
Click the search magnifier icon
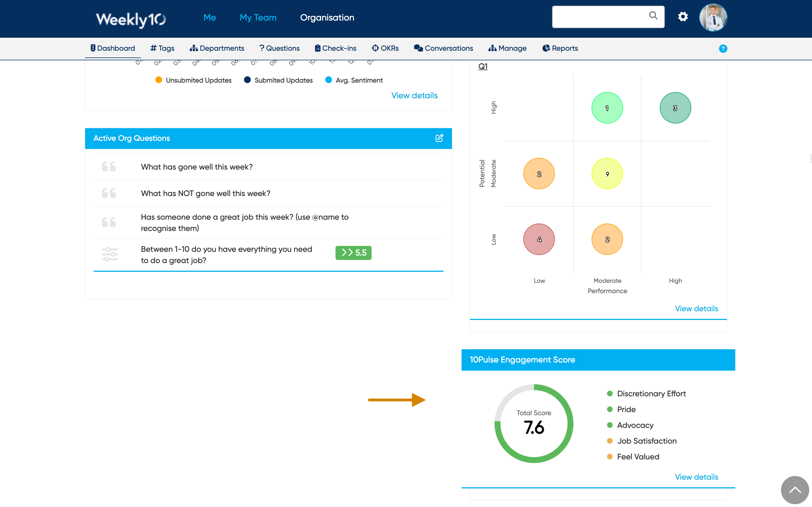point(653,15)
